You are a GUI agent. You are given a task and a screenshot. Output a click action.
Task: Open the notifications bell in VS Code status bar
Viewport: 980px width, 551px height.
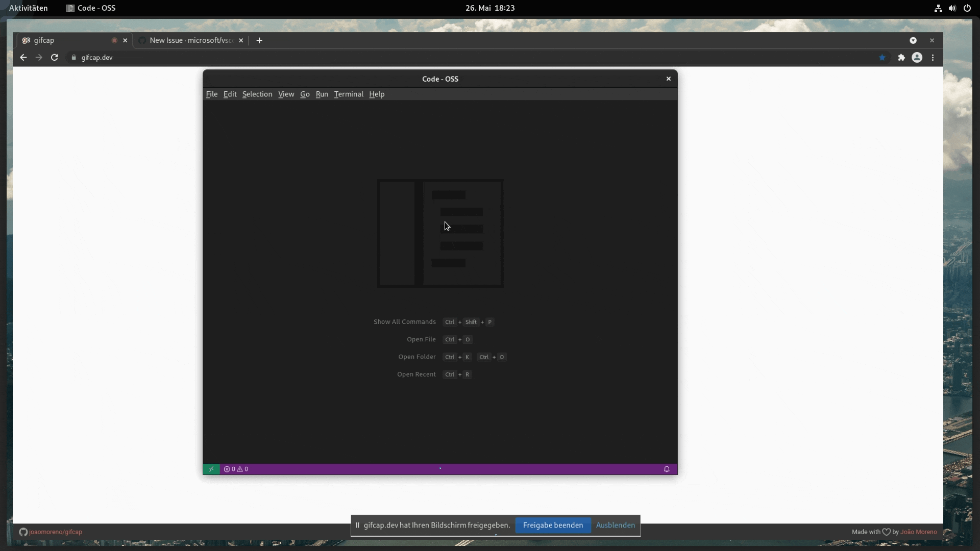(x=667, y=469)
